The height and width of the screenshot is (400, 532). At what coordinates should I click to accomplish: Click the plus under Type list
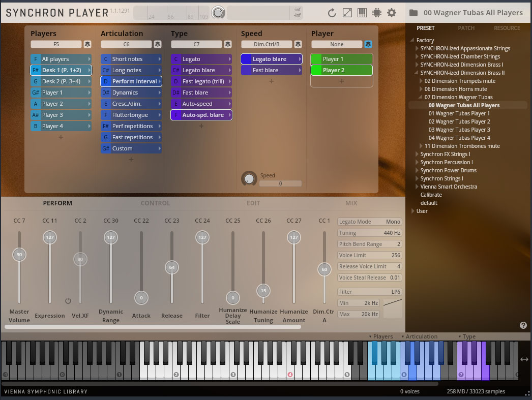click(x=201, y=126)
